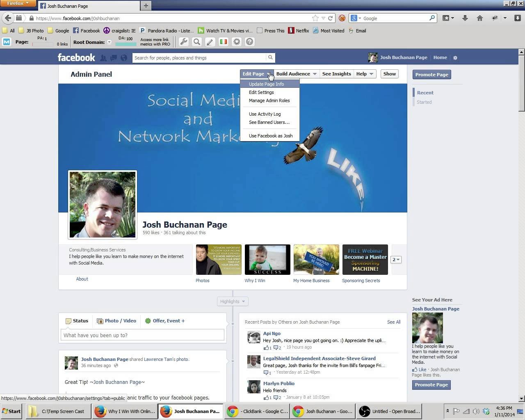Open the Highlights filter dropdown
This screenshot has width=525, height=420.
coord(232,301)
